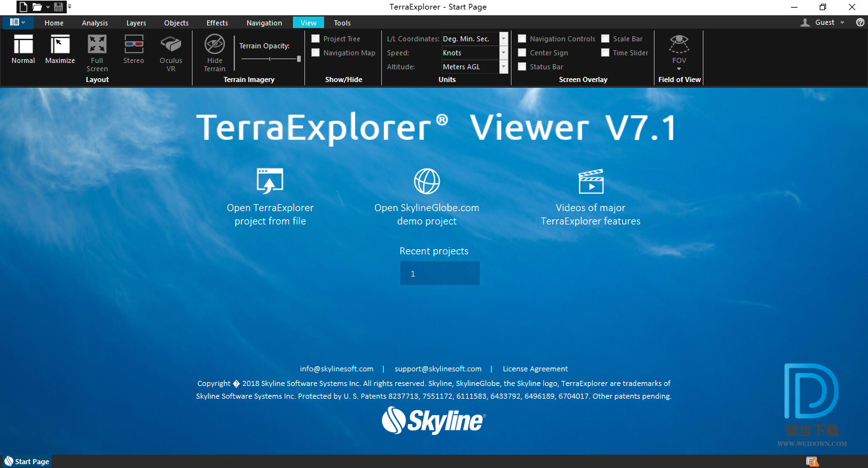Image resolution: width=868 pixels, height=468 pixels.
Task: Open the Layers ribbon tab
Action: (136, 23)
